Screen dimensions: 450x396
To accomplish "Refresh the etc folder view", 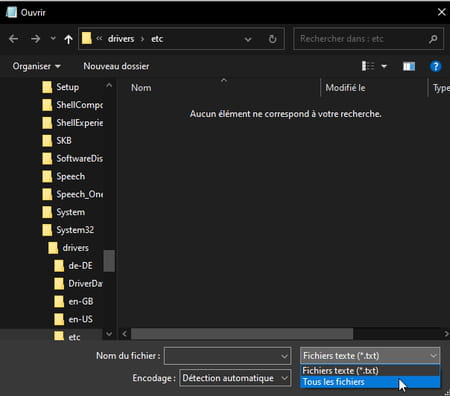I will pos(272,39).
